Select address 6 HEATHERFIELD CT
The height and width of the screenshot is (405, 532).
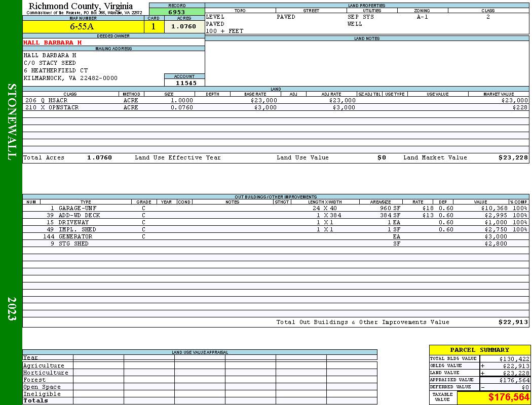(56, 70)
